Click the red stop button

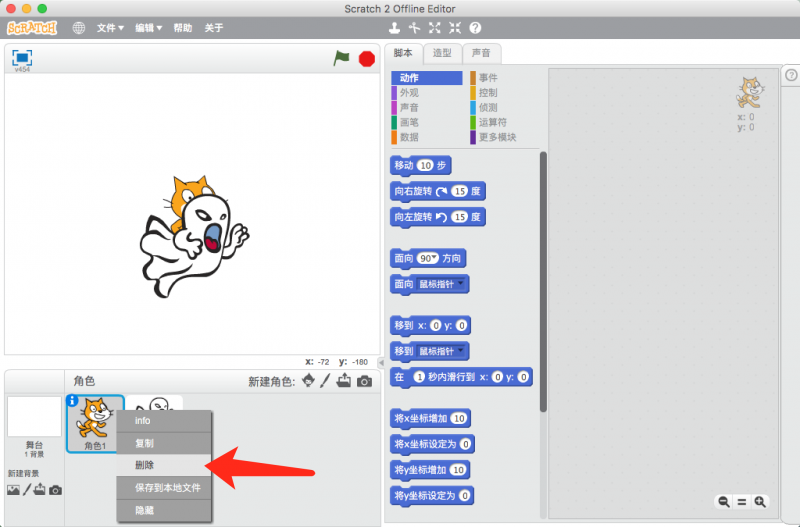tap(366, 59)
